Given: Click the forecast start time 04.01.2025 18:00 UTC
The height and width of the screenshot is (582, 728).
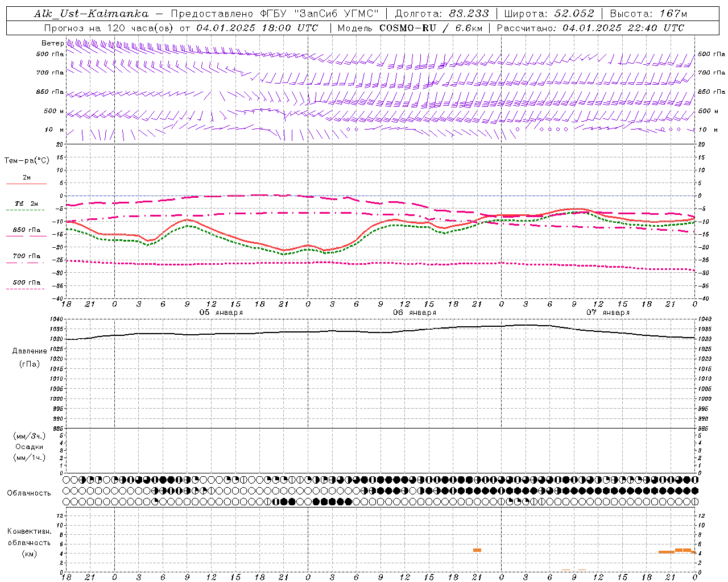Looking at the screenshot, I should [x=257, y=28].
